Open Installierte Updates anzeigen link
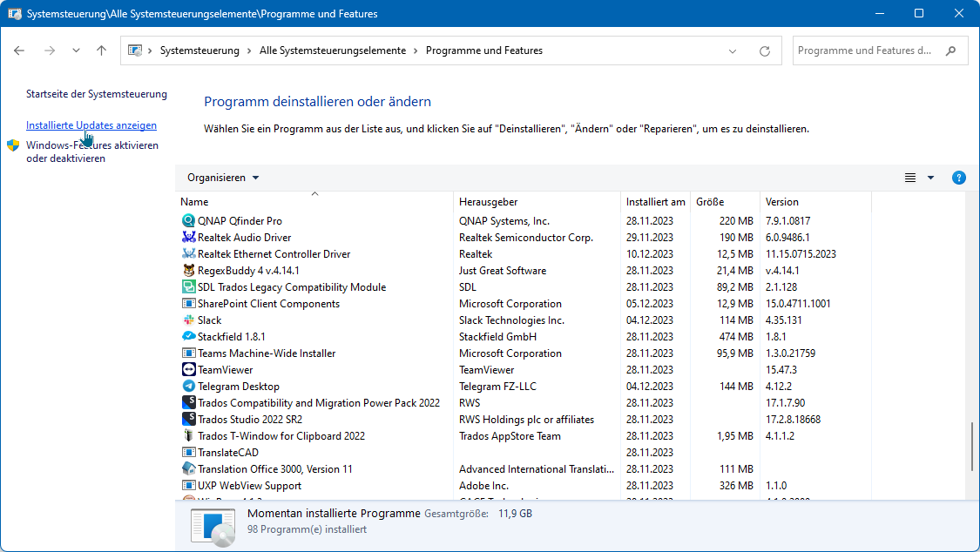This screenshot has width=980, height=552. [91, 125]
